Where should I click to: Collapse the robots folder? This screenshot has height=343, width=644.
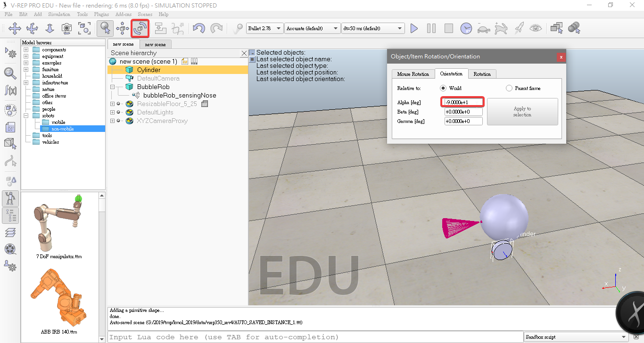coord(26,115)
